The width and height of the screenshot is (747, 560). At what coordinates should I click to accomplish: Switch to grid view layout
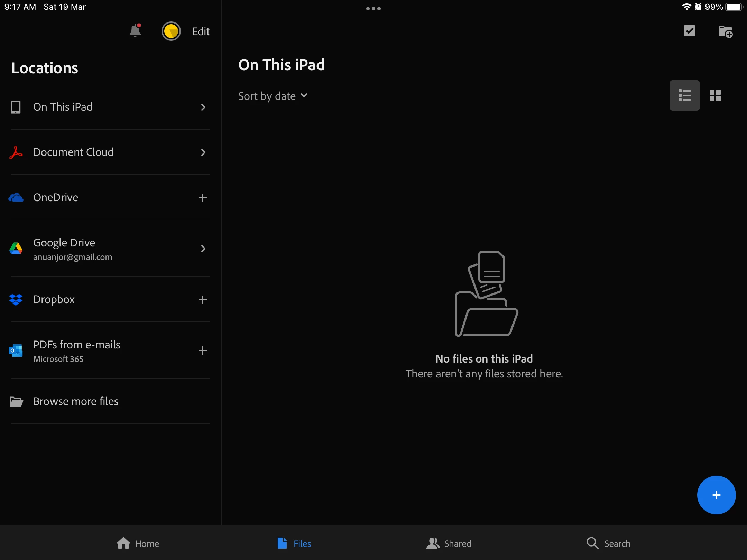(715, 95)
